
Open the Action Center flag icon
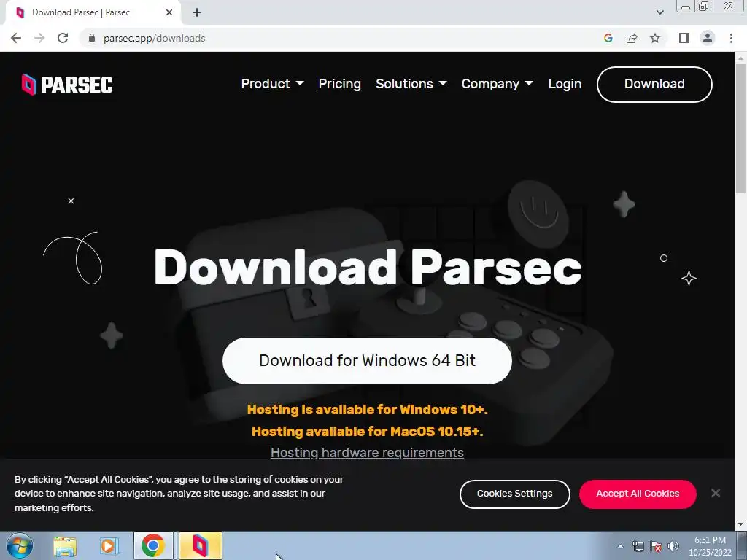tap(656, 546)
